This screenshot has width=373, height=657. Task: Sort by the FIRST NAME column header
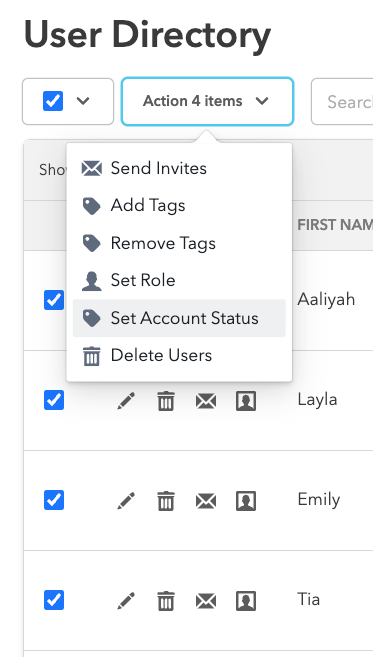click(x=335, y=225)
